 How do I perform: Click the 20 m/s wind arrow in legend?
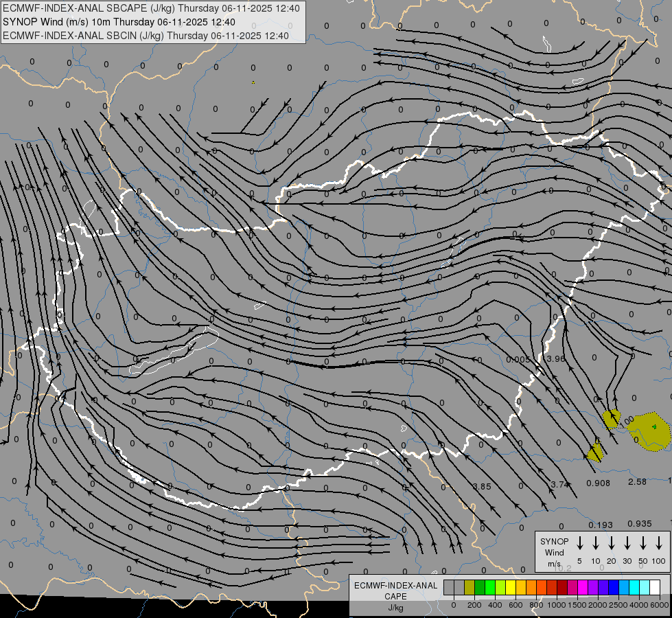[x=612, y=542]
